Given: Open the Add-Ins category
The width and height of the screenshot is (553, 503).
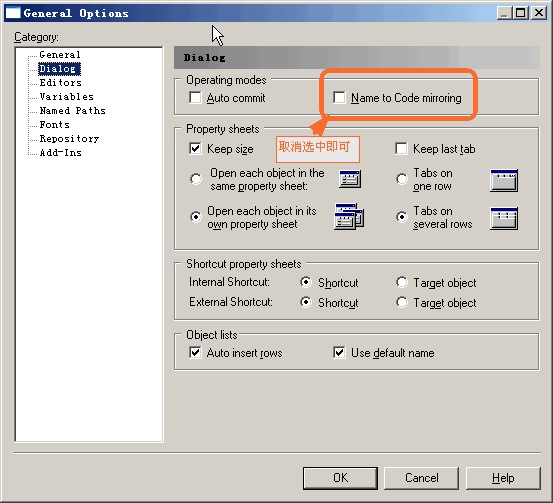Looking at the screenshot, I should pos(60,153).
